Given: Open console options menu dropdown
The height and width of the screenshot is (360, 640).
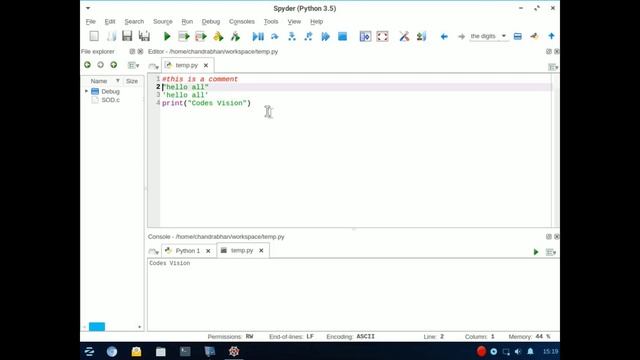Looking at the screenshot, I should tap(551, 252).
